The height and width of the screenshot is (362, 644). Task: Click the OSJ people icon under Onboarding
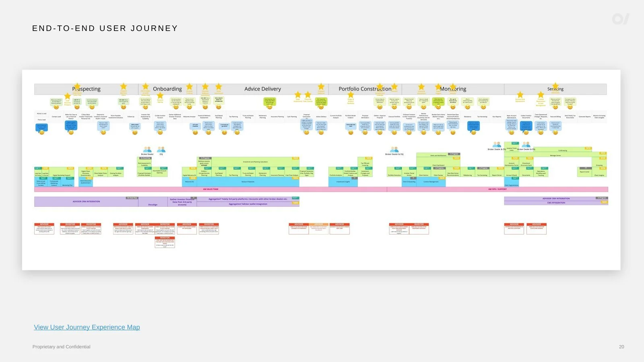click(x=161, y=150)
